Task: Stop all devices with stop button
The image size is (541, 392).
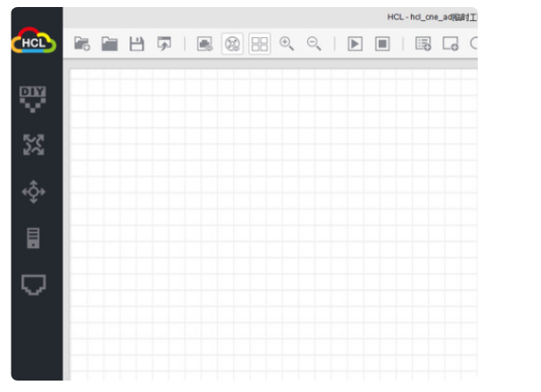Action: [x=383, y=44]
